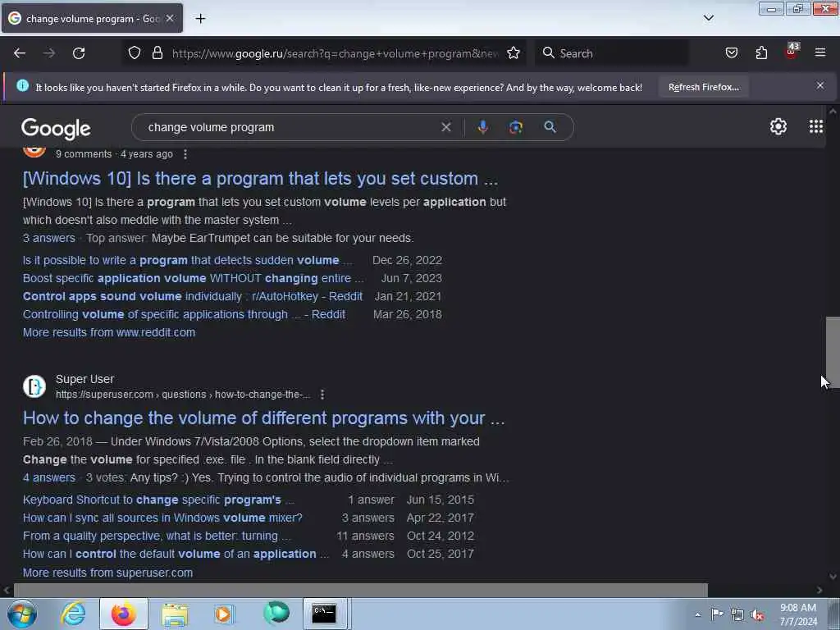Click the Show desktop strip on taskbar
840x630 pixels.
coord(834,614)
